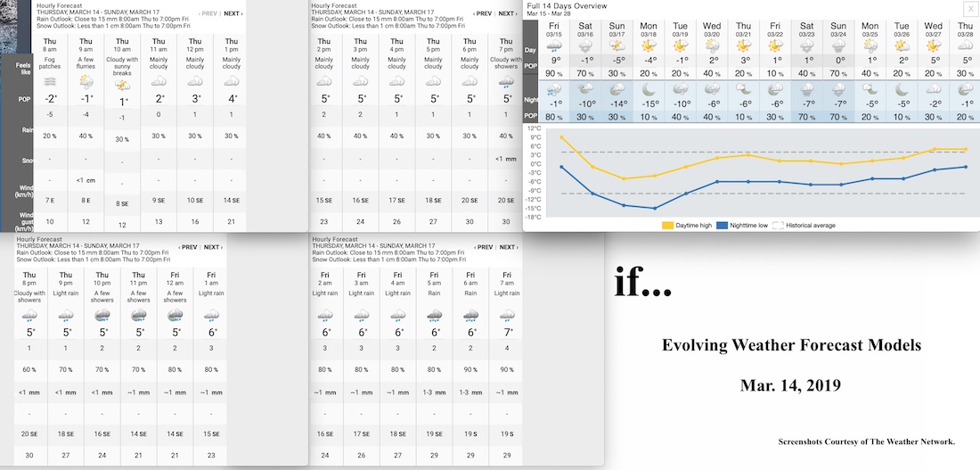This screenshot has height=470, width=980.
Task: Click the 'Mar. 14, 2019' date text
Action: click(790, 385)
